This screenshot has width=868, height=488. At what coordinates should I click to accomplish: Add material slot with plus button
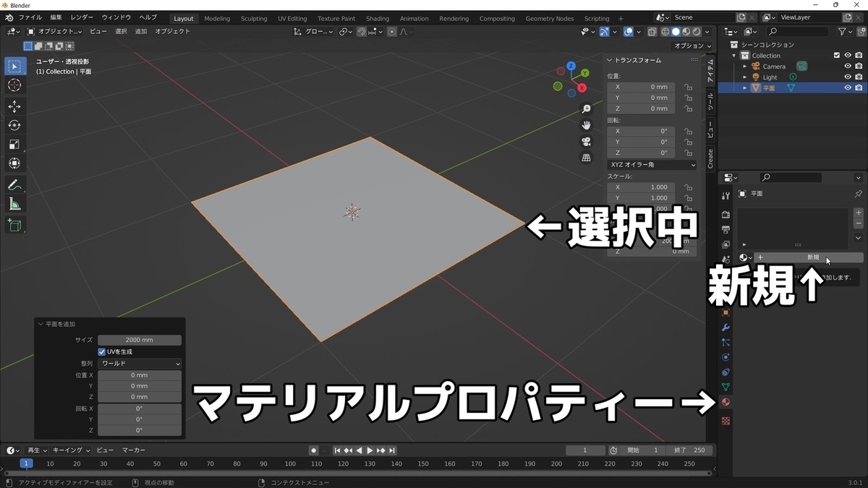coord(858,213)
